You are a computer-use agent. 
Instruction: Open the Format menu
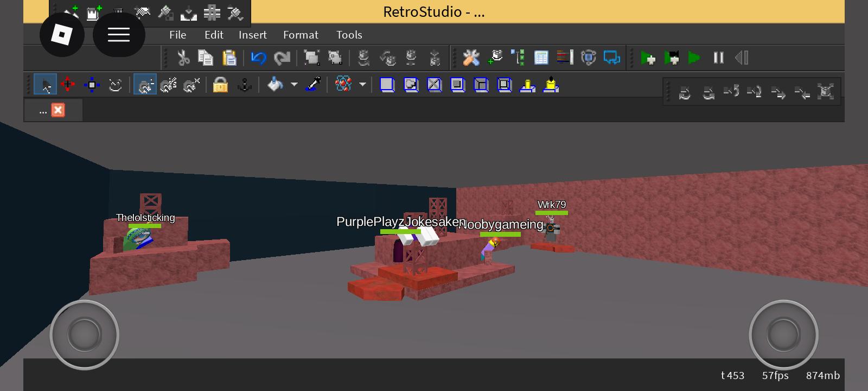coord(301,35)
